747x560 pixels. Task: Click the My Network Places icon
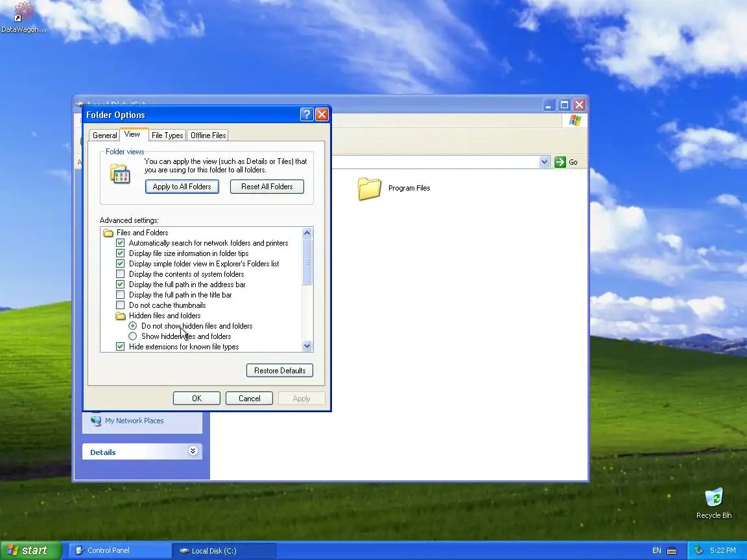pyautogui.click(x=96, y=421)
